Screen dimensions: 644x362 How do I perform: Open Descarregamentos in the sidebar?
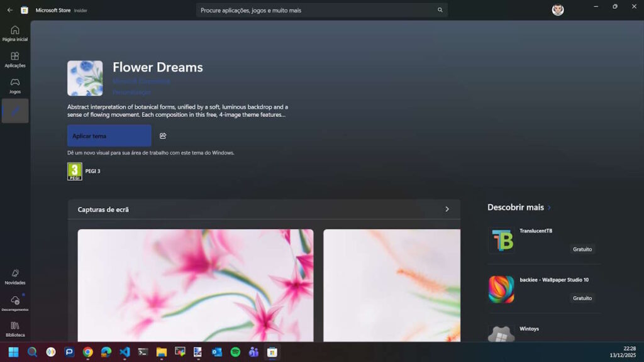coord(14,304)
